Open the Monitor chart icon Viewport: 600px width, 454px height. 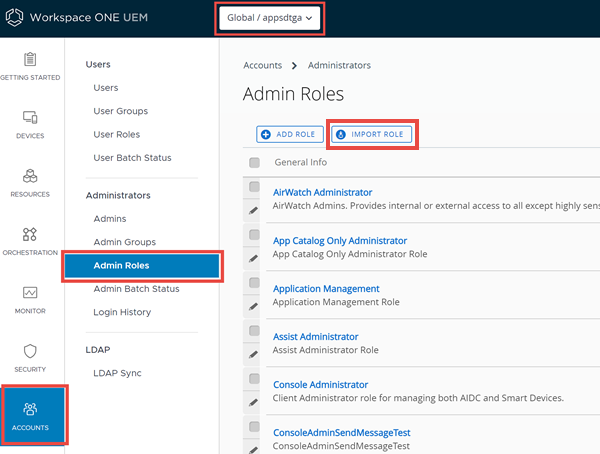pyautogui.click(x=30, y=293)
